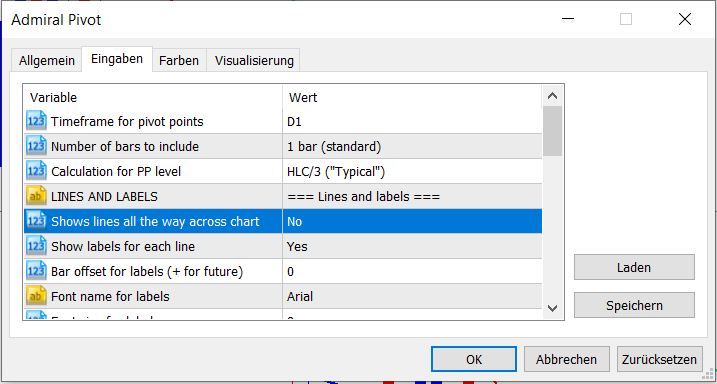Image resolution: width=717 pixels, height=384 pixels.
Task: Click the scrollbar down arrow
Action: point(552,308)
